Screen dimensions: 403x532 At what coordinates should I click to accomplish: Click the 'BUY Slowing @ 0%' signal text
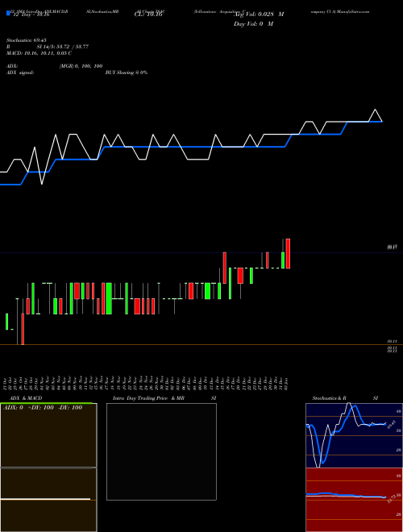127,73
